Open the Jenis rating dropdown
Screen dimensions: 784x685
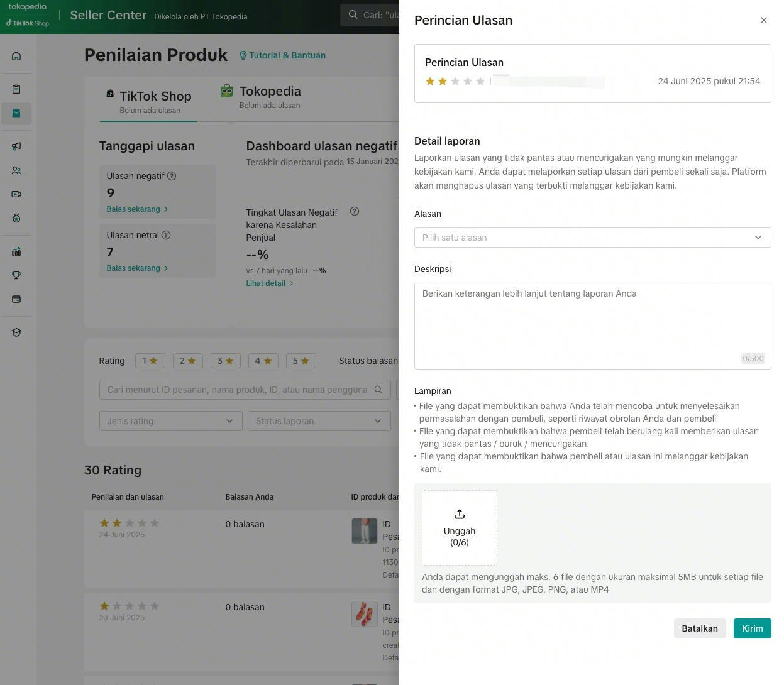(x=170, y=421)
